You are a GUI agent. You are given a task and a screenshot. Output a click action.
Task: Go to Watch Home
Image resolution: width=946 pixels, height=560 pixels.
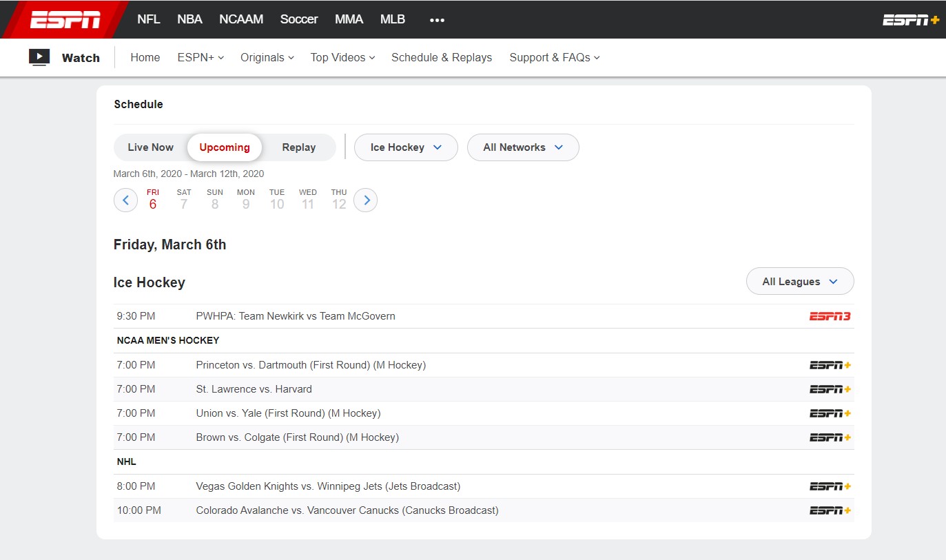click(x=145, y=58)
